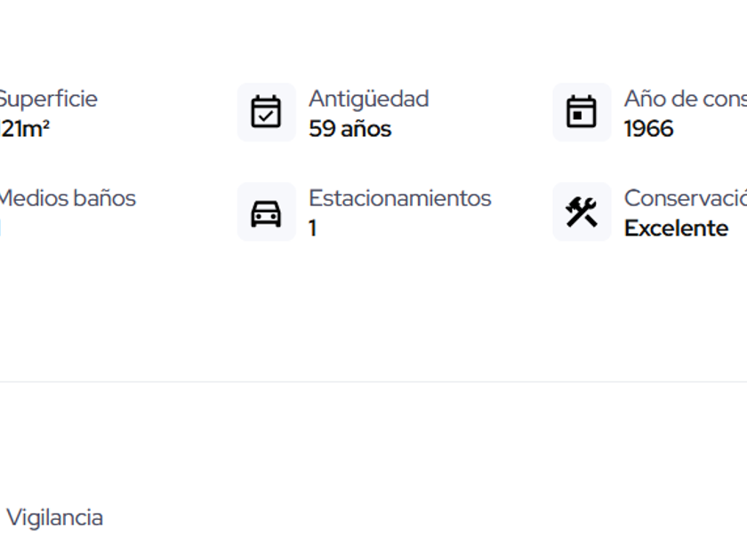This screenshot has width=747, height=560.
Task: Select the '21m²' surface value
Action: point(25,129)
